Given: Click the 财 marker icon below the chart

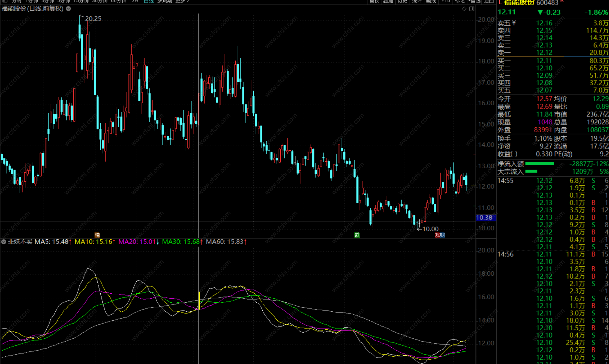Looking at the screenshot, I should pyautogui.click(x=443, y=235).
